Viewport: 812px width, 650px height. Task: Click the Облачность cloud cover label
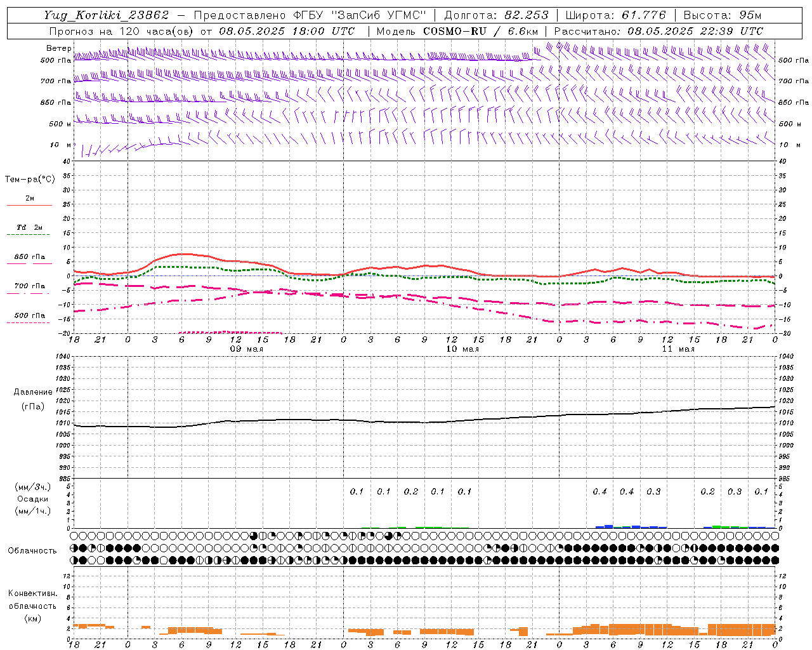32,550
